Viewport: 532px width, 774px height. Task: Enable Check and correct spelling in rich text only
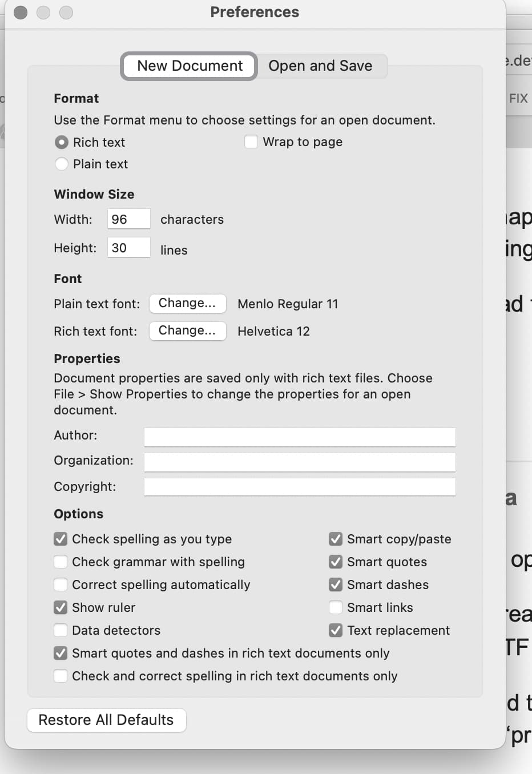pyautogui.click(x=61, y=676)
